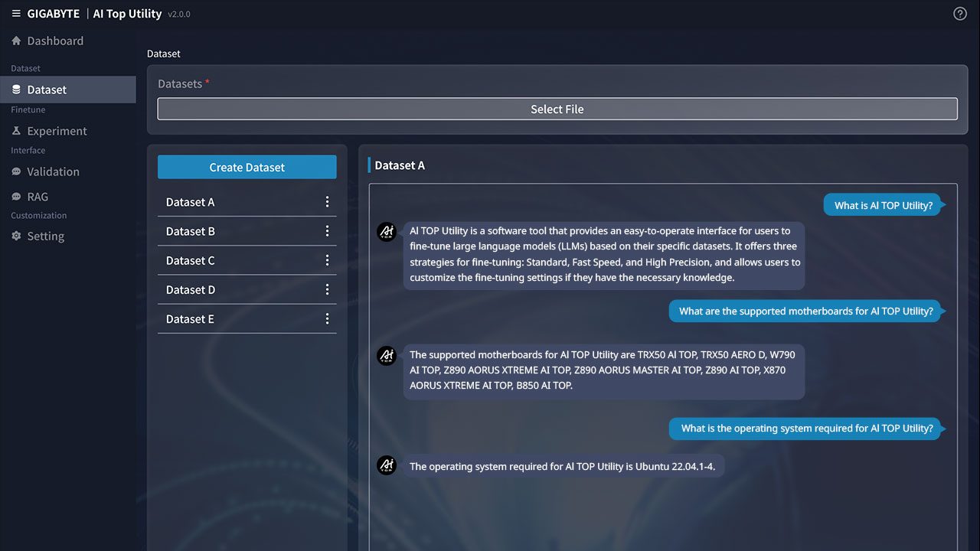Screen dimensions: 980x551
Task: Select Dataset A in the list
Action: point(247,202)
